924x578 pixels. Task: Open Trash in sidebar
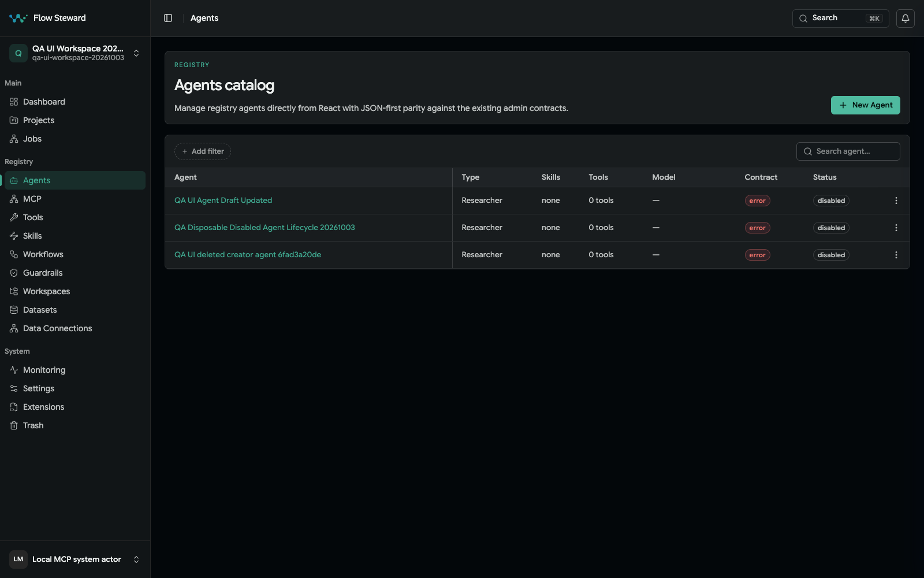click(75, 425)
